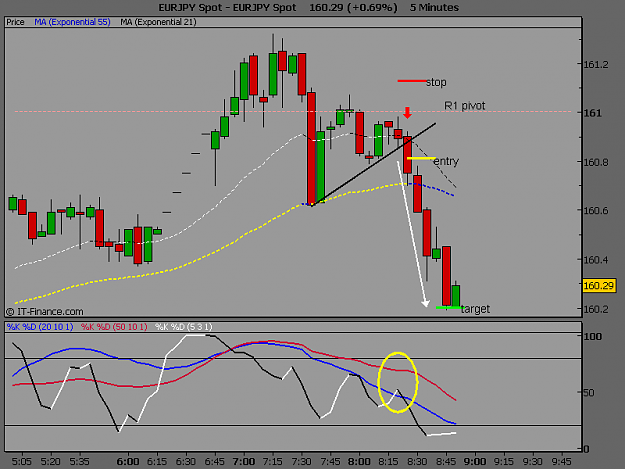Select the %K %D (20 10 1) stochastic label
Screen dimensions: 625x469
(40, 327)
